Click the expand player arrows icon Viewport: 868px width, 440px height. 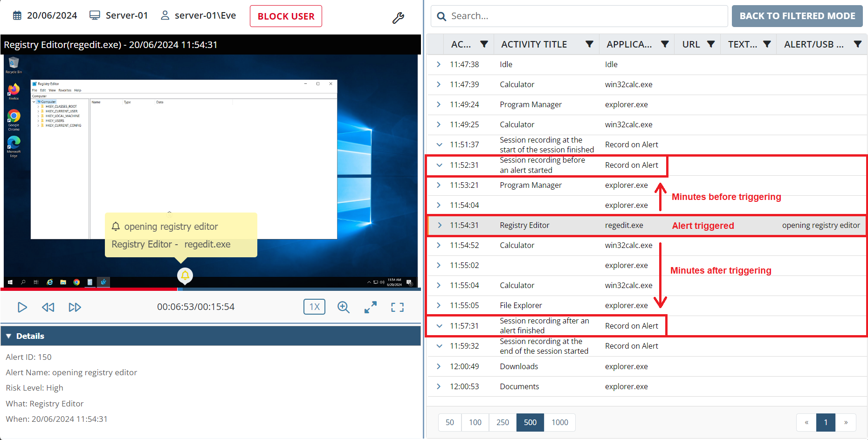[x=370, y=307]
